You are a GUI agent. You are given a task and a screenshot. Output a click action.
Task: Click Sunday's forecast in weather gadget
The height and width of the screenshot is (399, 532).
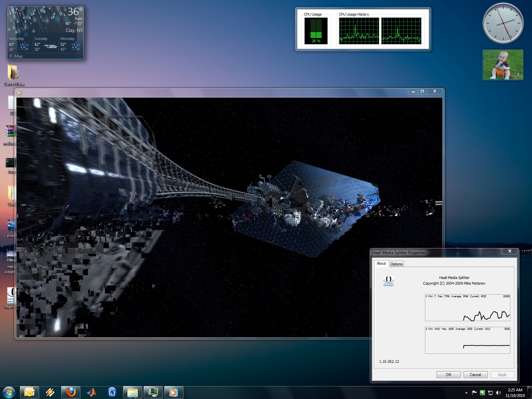46,44
